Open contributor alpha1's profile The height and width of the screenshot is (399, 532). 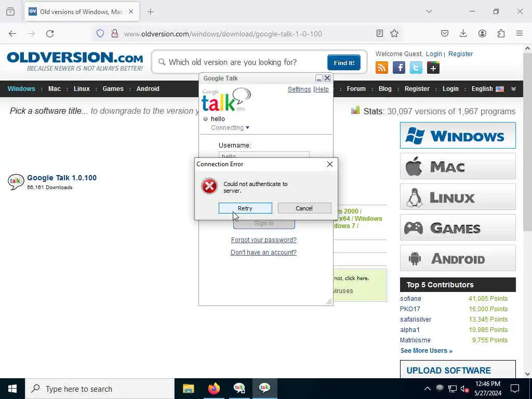[410, 330]
